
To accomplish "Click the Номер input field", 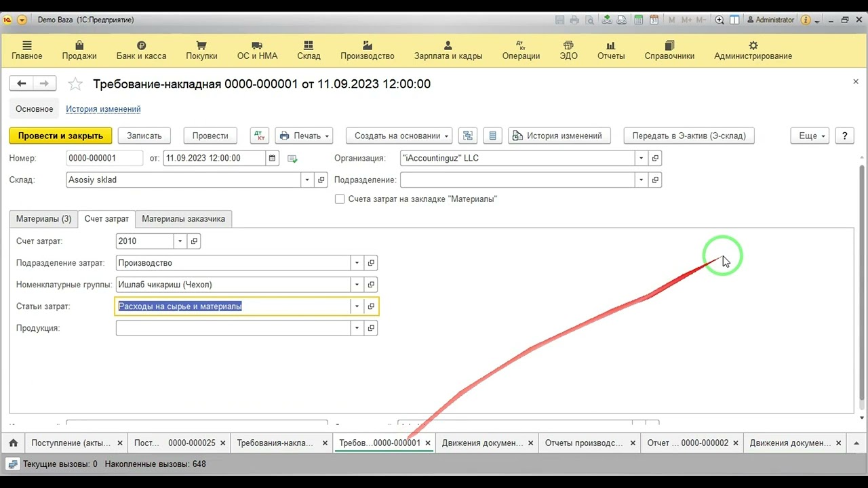I will [x=104, y=158].
